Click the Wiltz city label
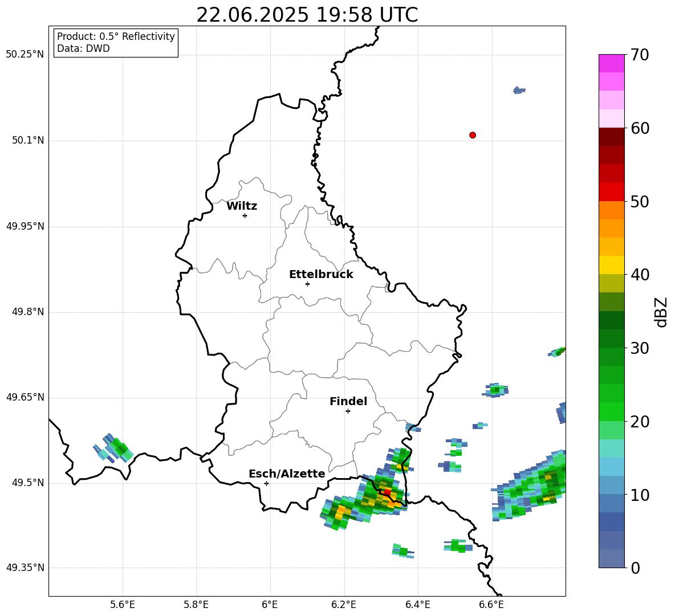 point(242,206)
